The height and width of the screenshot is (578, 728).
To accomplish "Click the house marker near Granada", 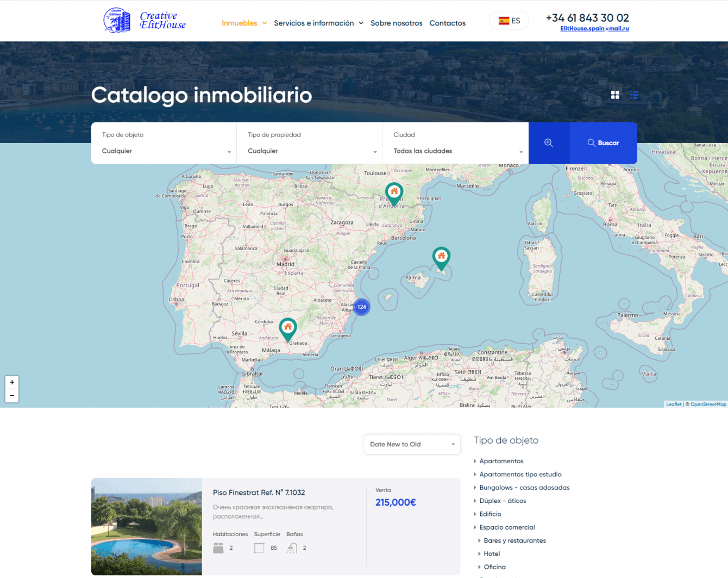I will pos(288,329).
